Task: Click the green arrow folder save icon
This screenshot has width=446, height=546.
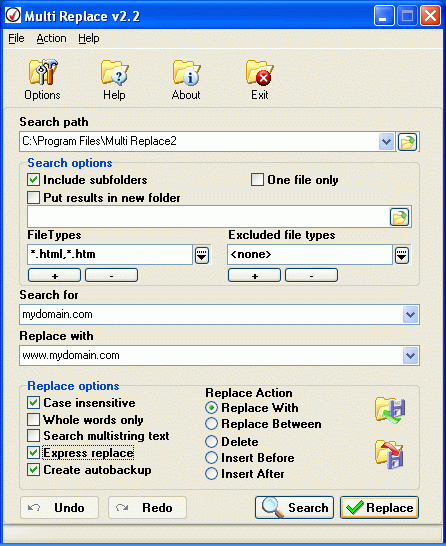Action: pyautogui.click(x=390, y=410)
